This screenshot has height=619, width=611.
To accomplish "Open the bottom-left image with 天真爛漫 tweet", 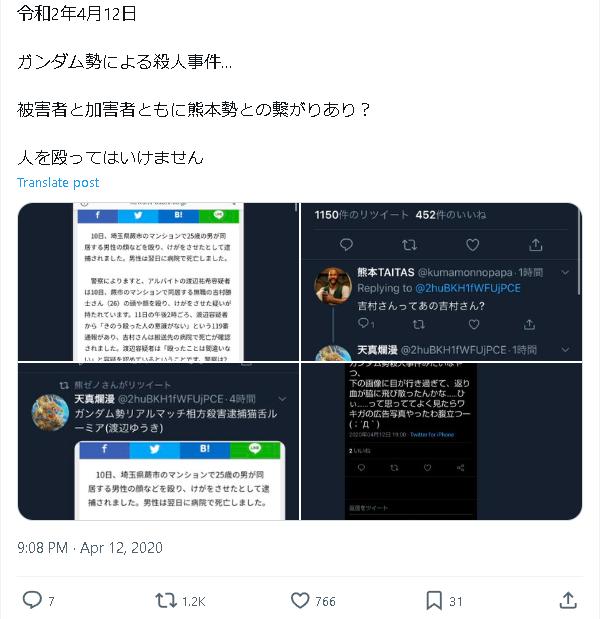I will (x=158, y=441).
